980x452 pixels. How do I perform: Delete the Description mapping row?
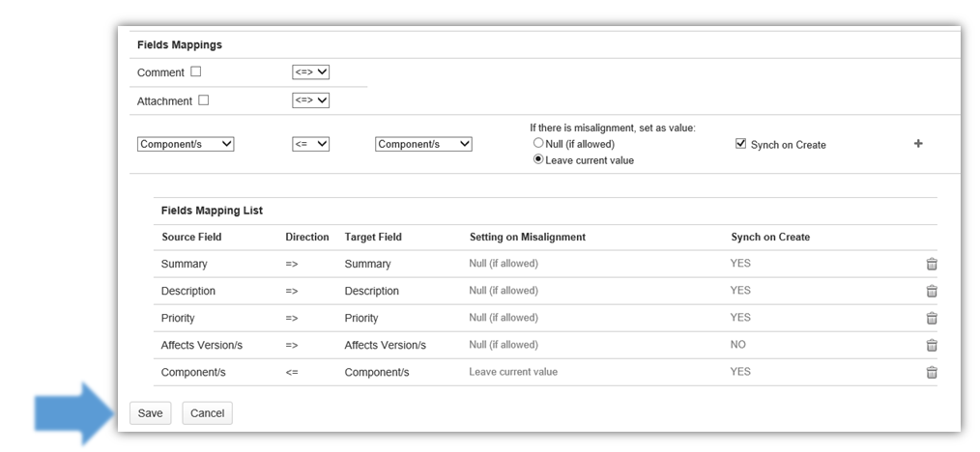click(x=931, y=291)
